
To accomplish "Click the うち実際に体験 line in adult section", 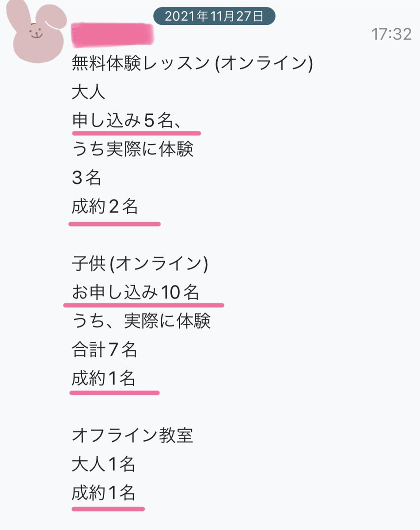I will pyautogui.click(x=132, y=149).
